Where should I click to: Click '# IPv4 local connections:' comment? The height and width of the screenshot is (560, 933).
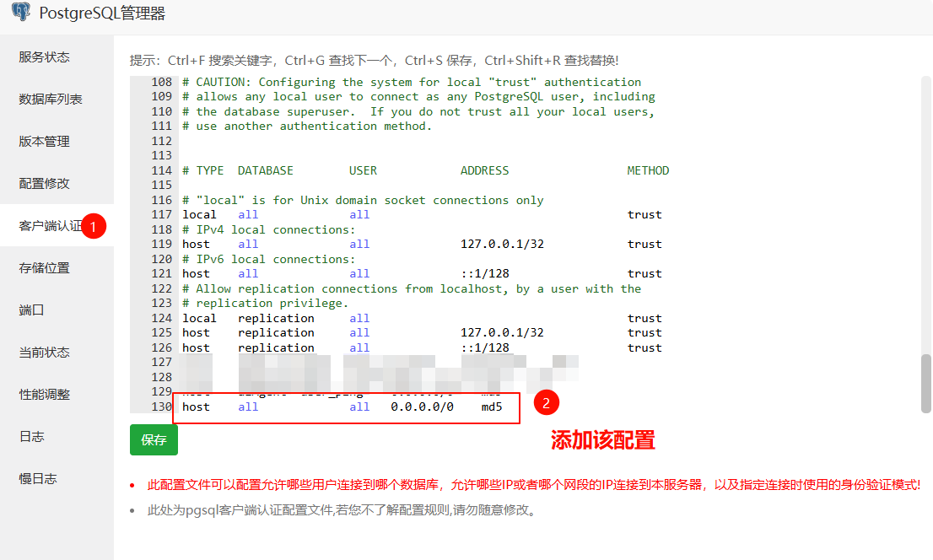(269, 229)
